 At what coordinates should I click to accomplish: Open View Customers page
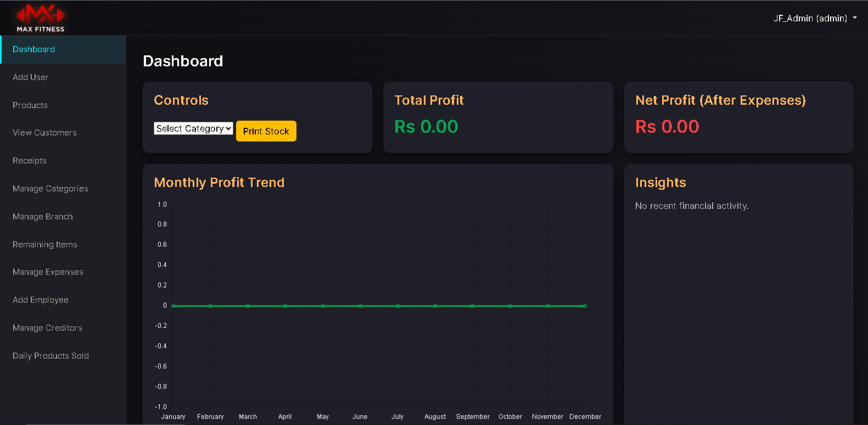coord(44,133)
